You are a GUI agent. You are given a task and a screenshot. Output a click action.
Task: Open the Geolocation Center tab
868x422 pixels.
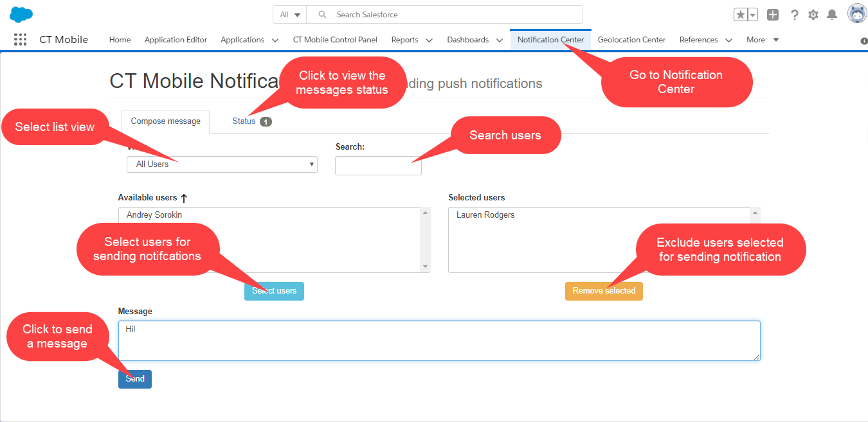[631, 40]
